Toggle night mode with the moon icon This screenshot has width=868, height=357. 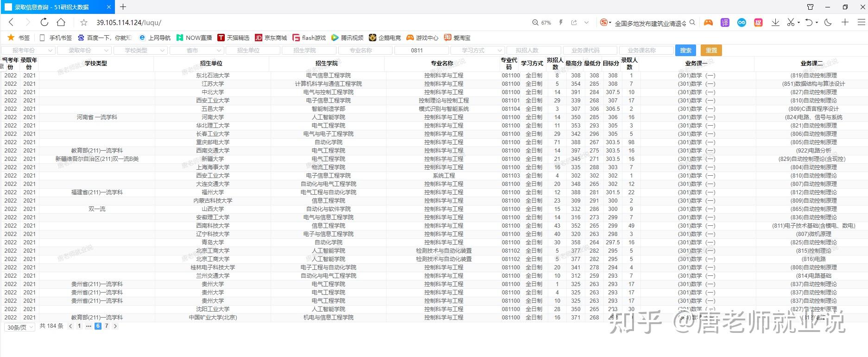[828, 22]
